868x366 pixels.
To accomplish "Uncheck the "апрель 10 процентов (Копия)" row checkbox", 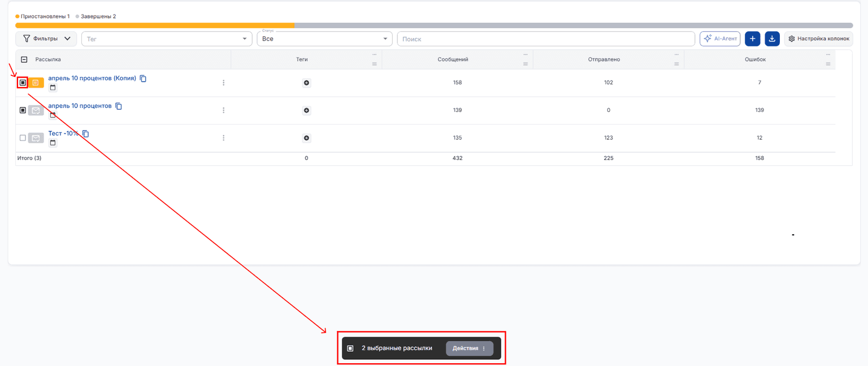I will 23,83.
